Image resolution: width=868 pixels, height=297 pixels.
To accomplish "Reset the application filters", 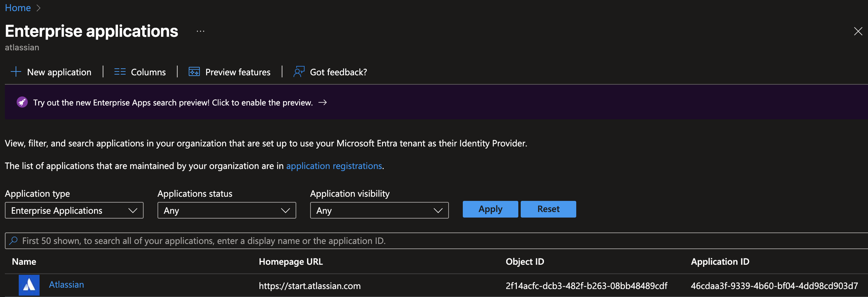I will 548,209.
